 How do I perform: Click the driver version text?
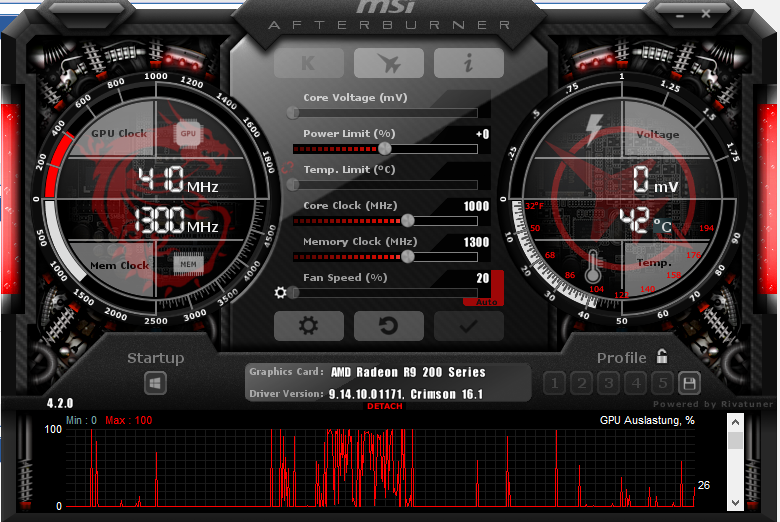click(405, 394)
